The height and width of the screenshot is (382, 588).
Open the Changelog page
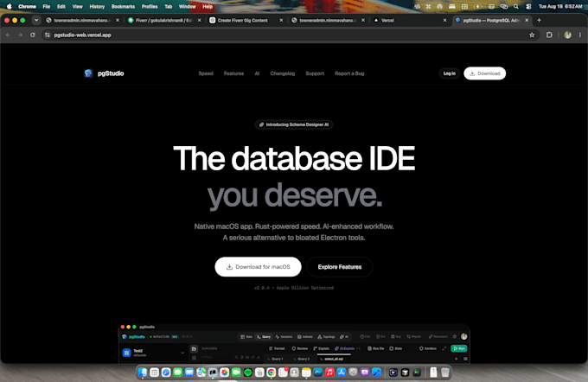coord(283,73)
